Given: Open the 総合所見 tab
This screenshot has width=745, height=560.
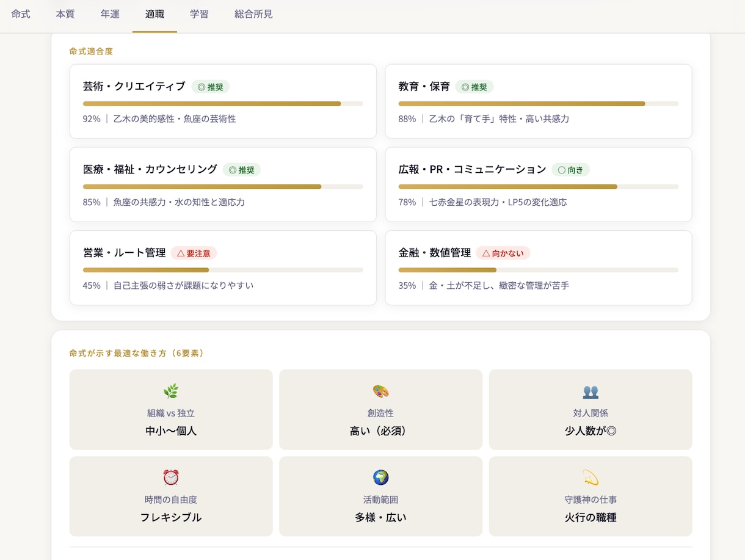Looking at the screenshot, I should click(253, 14).
